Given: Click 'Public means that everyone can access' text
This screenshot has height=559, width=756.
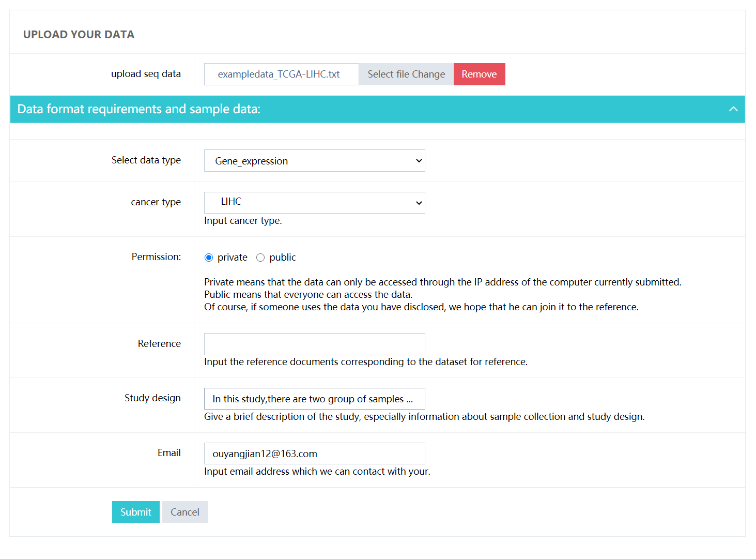Looking at the screenshot, I should point(308,295).
